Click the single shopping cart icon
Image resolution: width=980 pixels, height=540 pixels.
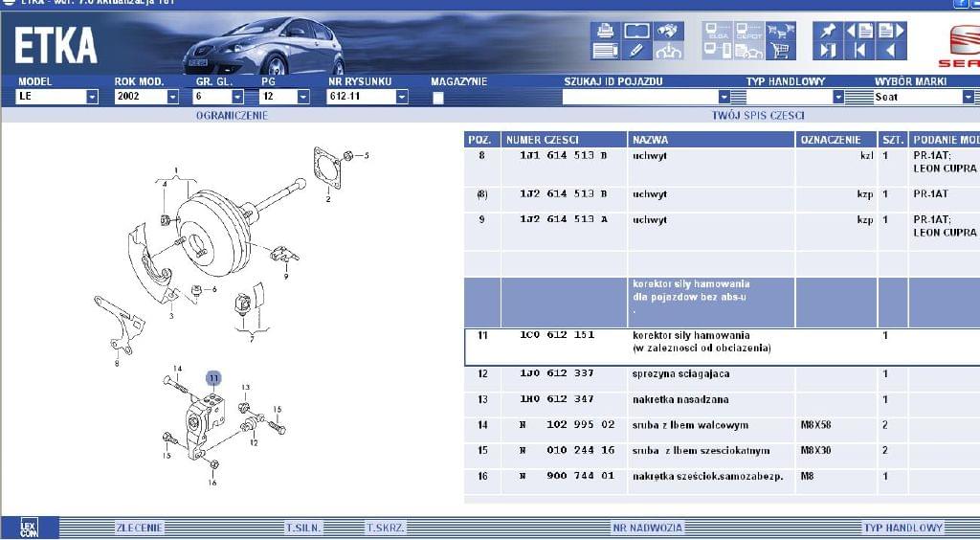click(780, 51)
